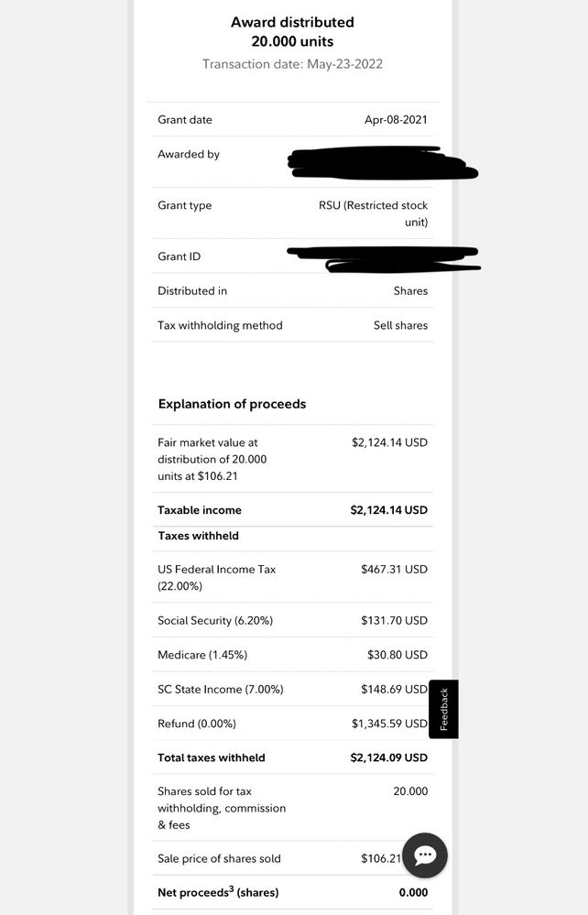588x915 pixels.
Task: Click the Refund (0.00%) row label
Action: tap(197, 724)
